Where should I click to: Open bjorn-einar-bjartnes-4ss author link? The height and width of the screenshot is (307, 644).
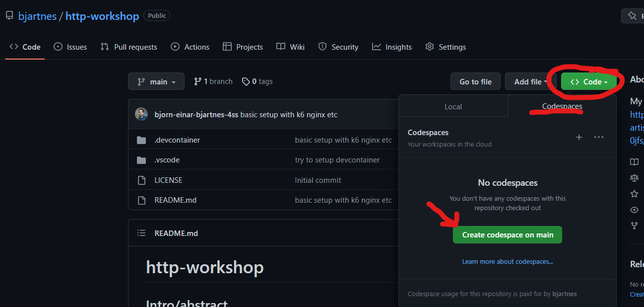pyautogui.click(x=196, y=115)
